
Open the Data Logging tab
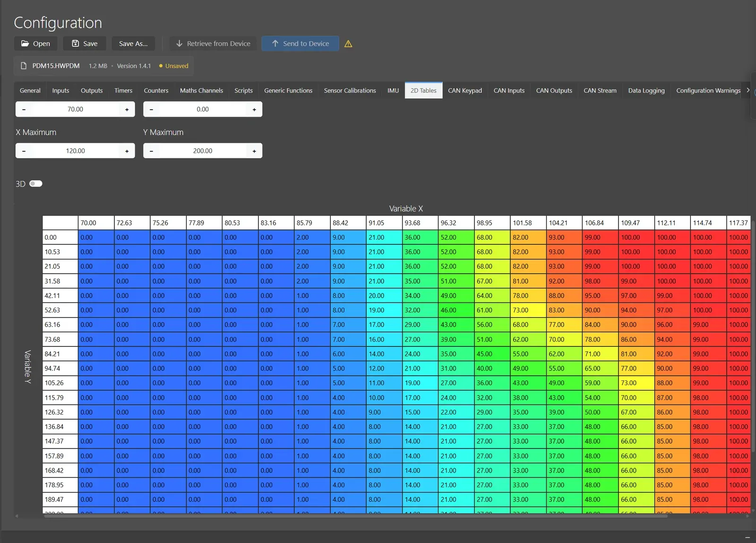point(646,91)
